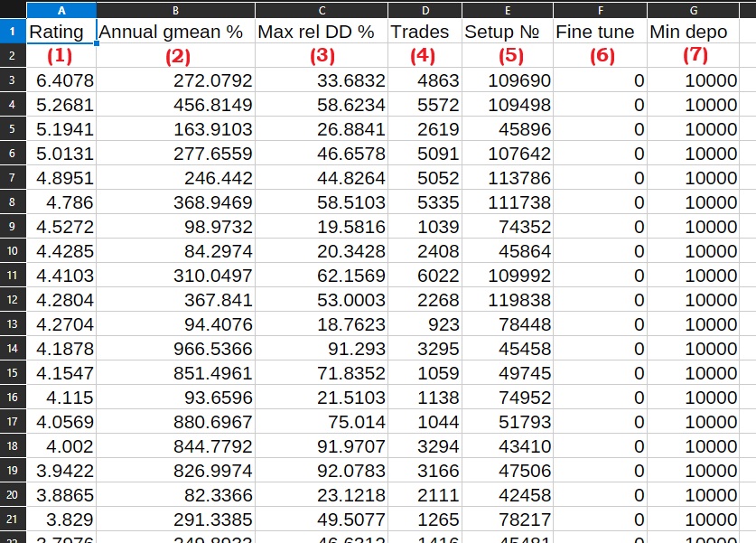Select column B header
The image size is (756, 543).
[x=177, y=10]
